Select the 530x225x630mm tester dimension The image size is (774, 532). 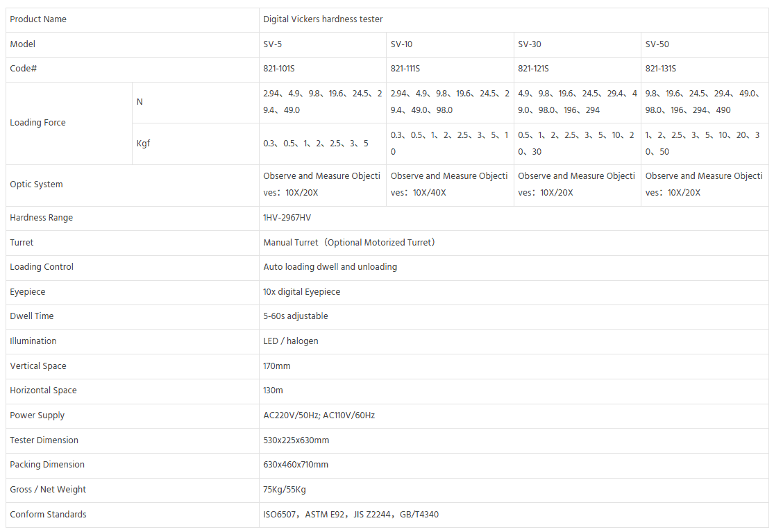[296, 440]
